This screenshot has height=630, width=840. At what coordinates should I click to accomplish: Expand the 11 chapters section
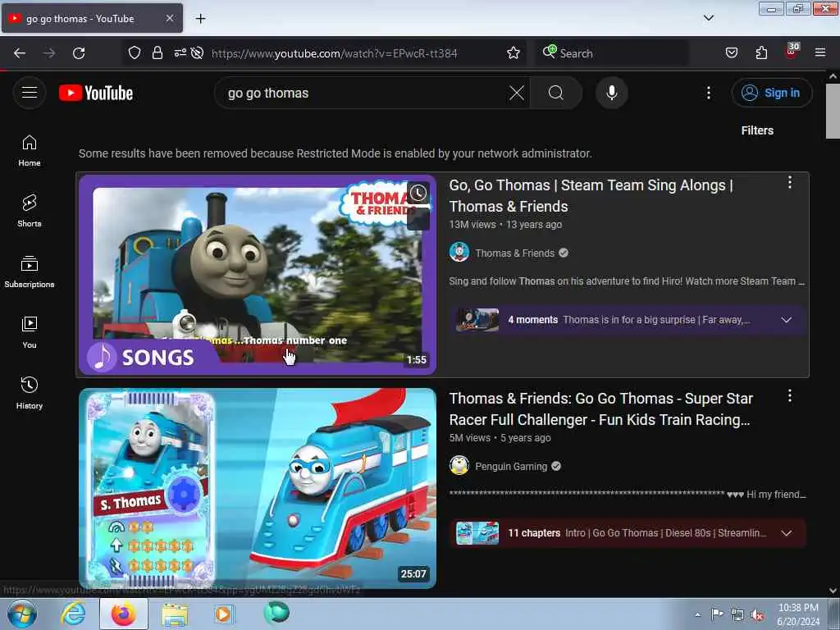786,533
